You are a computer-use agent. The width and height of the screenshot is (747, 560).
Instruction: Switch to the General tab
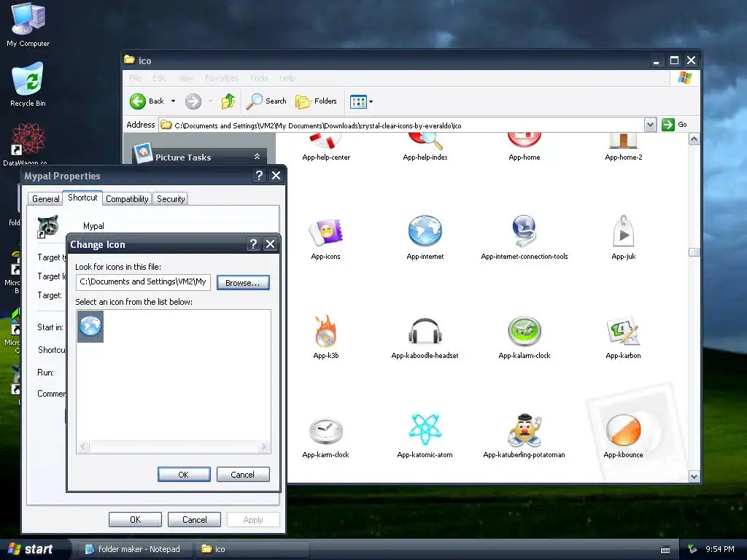pyautogui.click(x=46, y=199)
